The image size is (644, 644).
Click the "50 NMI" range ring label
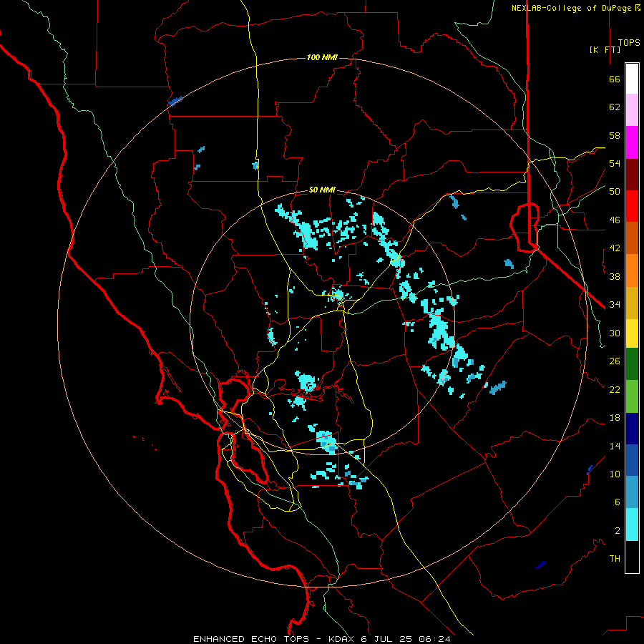(322, 190)
